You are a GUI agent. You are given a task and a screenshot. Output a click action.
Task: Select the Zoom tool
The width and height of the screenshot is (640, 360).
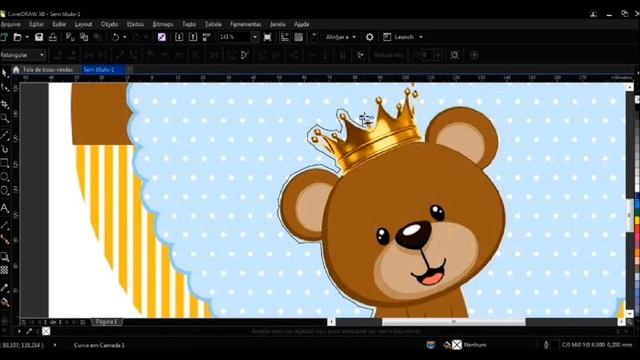pyautogui.click(x=5, y=118)
